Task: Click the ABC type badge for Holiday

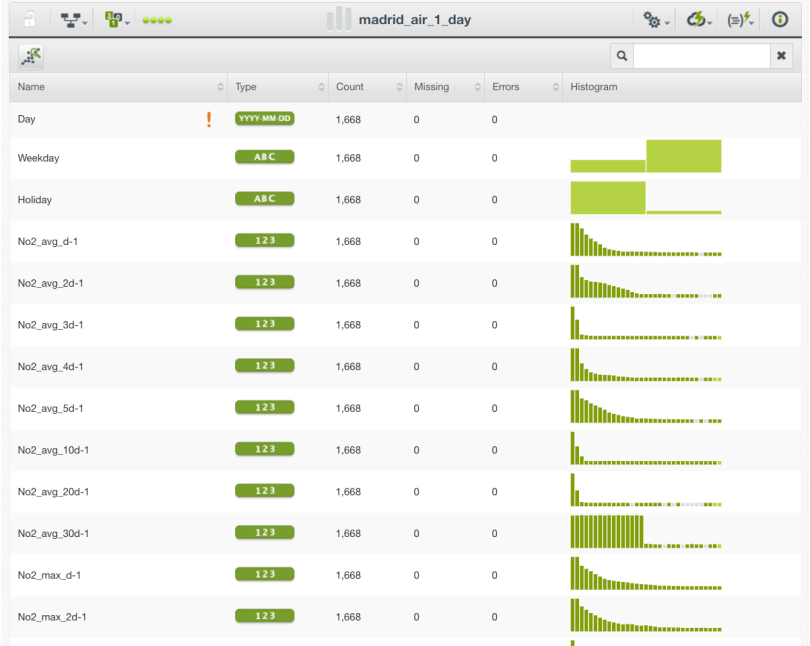Action: click(265, 199)
